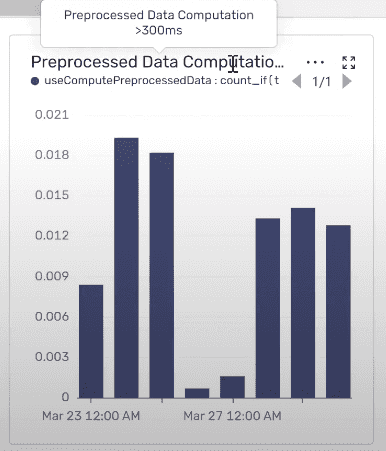Select the shortest bar in the chart

pos(197,393)
